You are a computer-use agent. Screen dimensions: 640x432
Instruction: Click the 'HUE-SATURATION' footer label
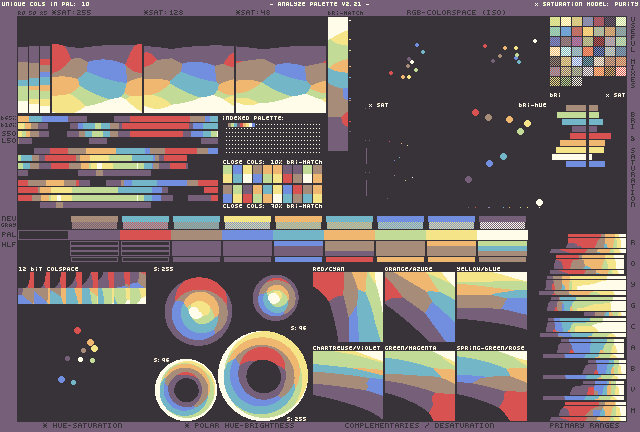point(87,425)
